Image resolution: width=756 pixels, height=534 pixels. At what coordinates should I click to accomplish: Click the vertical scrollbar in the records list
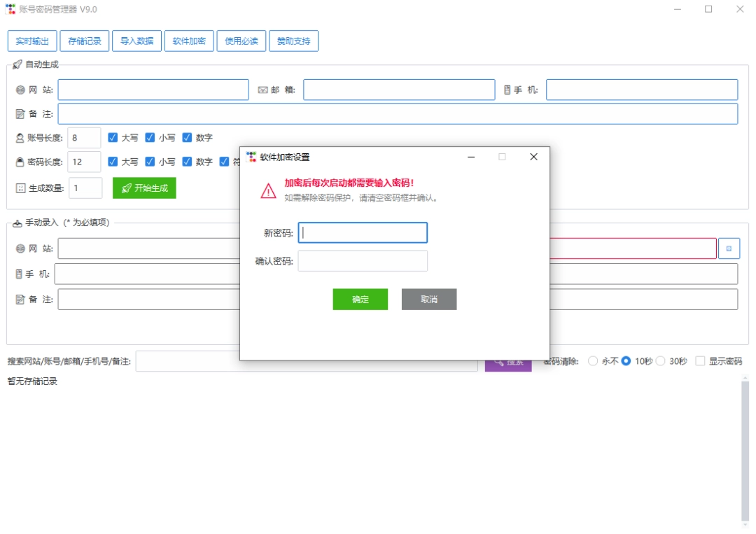pyautogui.click(x=745, y=451)
